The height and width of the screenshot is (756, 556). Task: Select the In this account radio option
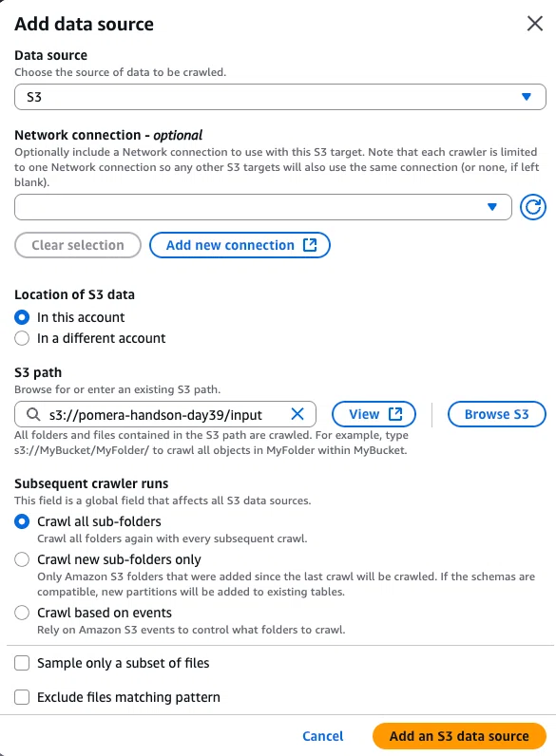point(22,317)
